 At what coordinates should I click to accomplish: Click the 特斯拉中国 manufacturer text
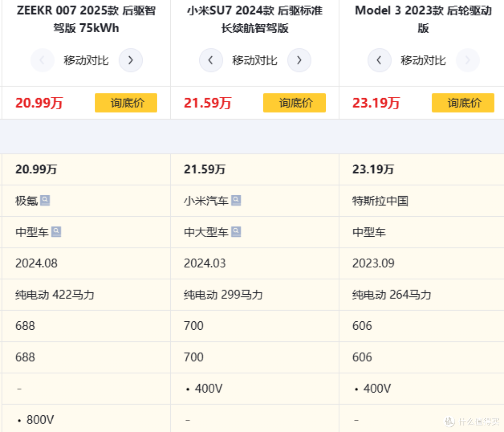pos(380,201)
